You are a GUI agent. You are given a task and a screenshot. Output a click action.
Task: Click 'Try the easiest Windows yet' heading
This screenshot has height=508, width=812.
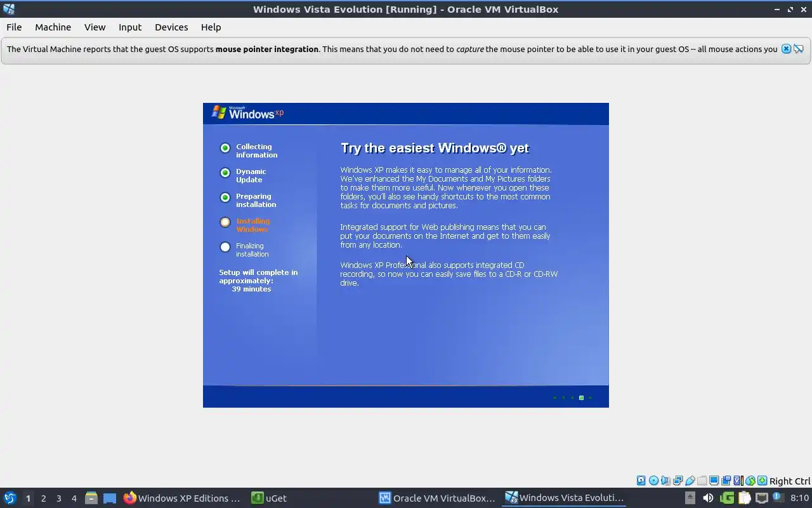[435, 148]
